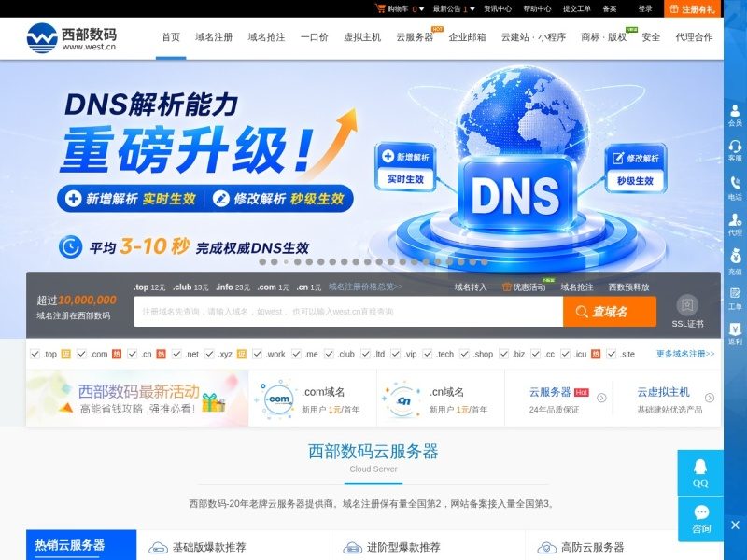
Task: Close the floating chat panel with X
Action: click(735, 525)
